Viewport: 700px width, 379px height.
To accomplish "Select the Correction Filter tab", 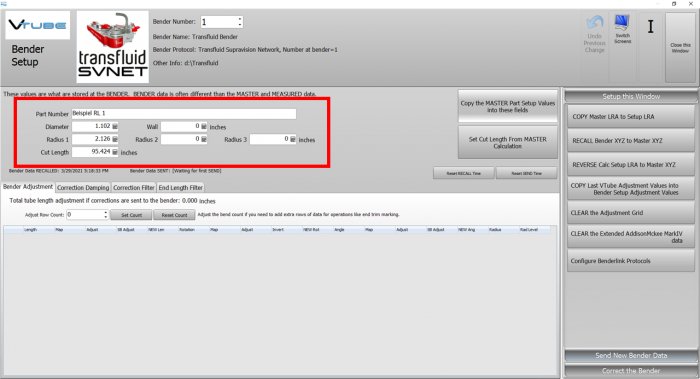I will 134,187.
